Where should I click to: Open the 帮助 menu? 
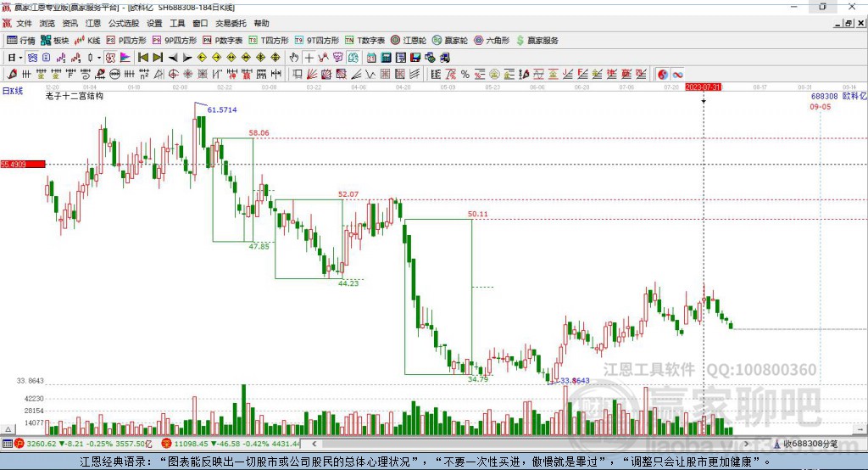pyautogui.click(x=261, y=23)
